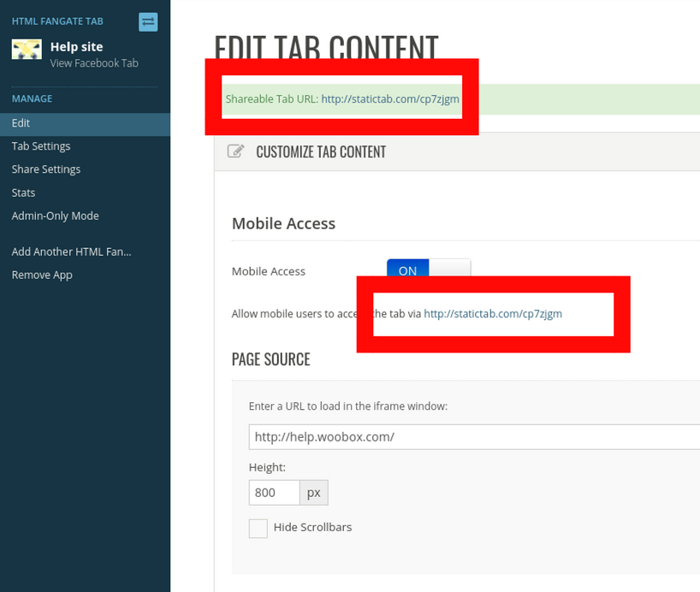
Task: Click the Help site page thumbnail
Action: 27,50
